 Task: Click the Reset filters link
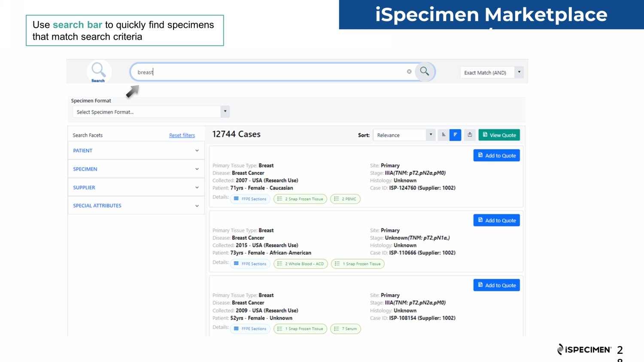[182, 136]
